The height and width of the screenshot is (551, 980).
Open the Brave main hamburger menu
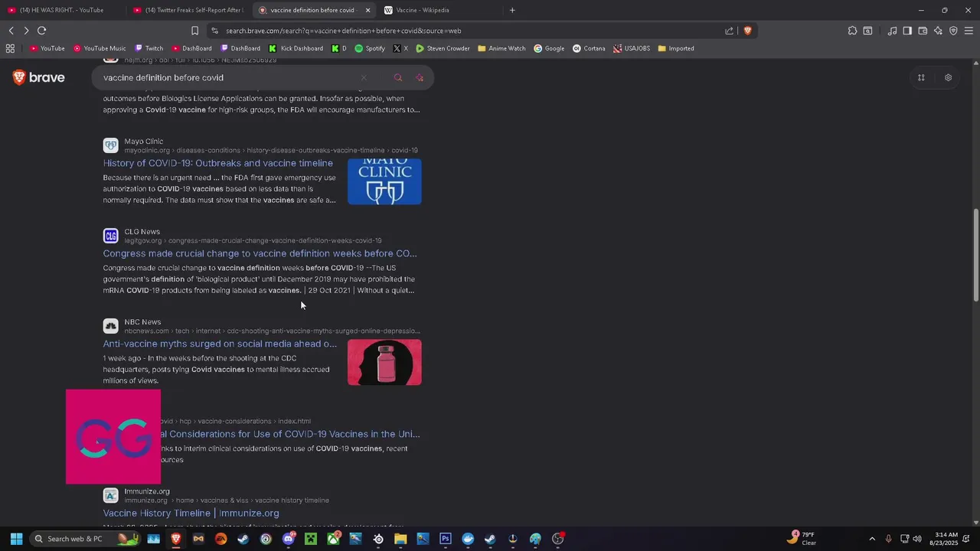[x=969, y=31]
